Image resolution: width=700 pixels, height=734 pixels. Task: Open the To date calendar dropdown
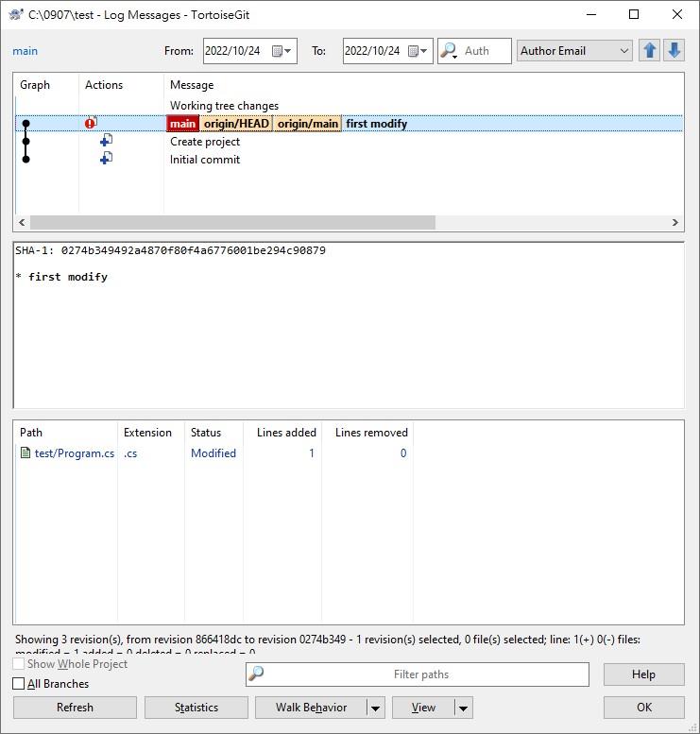click(419, 51)
